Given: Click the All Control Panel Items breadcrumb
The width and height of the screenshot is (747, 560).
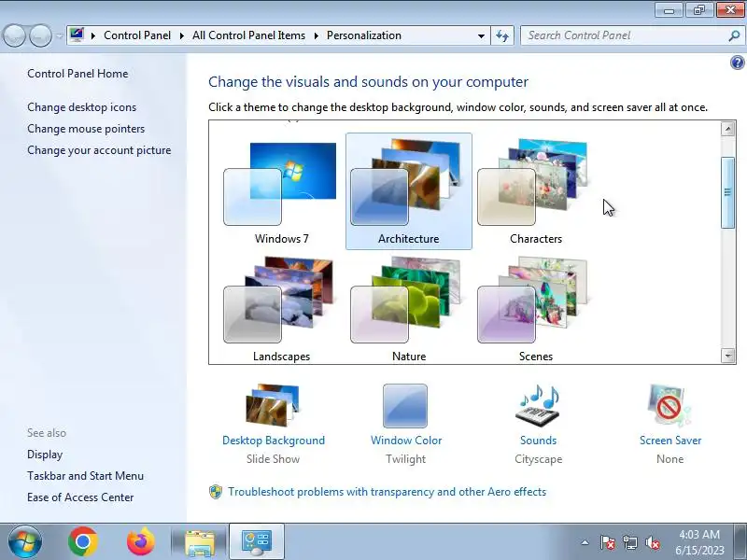Looking at the screenshot, I should point(248,35).
